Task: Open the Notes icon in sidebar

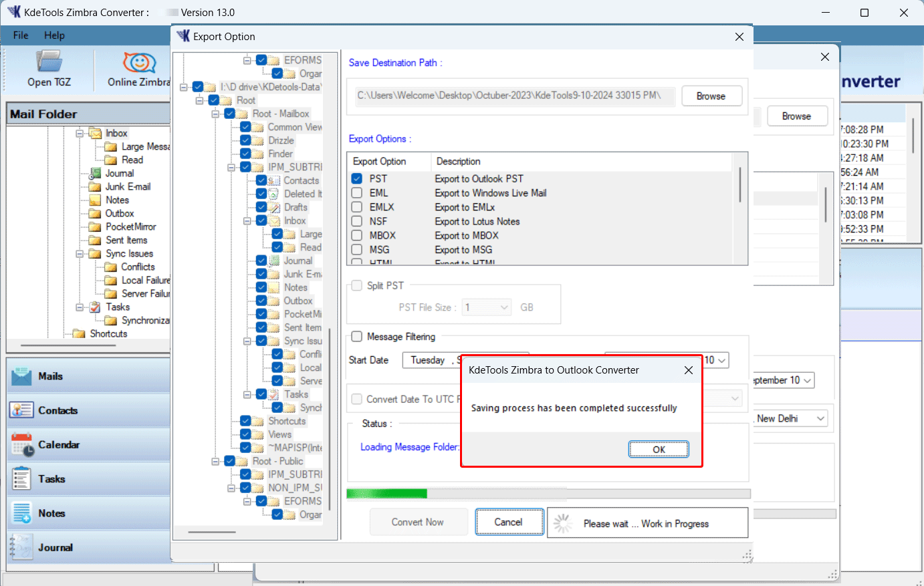Action: point(23,512)
